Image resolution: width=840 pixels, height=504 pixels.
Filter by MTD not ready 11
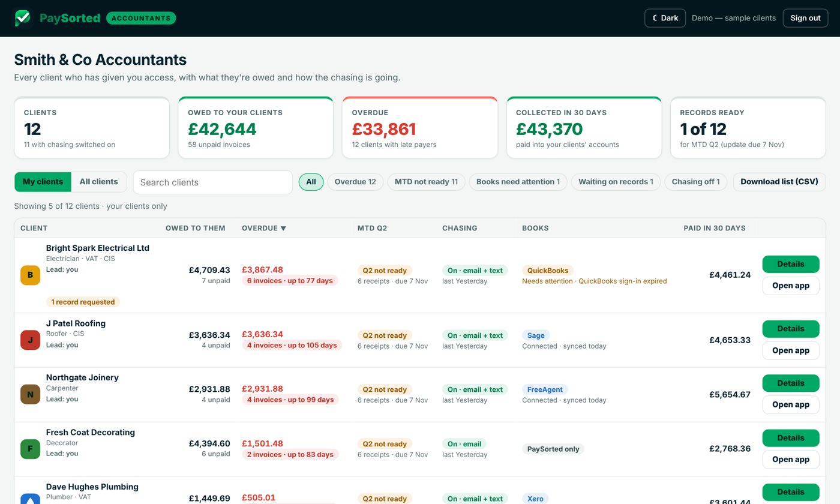(426, 182)
